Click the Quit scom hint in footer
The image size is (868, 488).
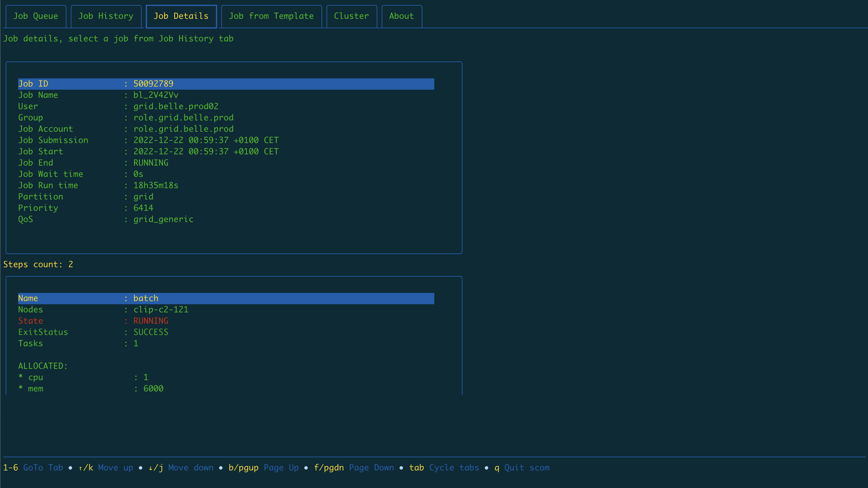527,468
